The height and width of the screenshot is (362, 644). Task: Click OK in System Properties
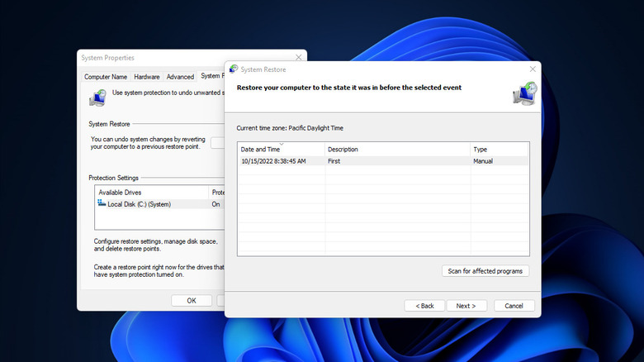click(192, 301)
